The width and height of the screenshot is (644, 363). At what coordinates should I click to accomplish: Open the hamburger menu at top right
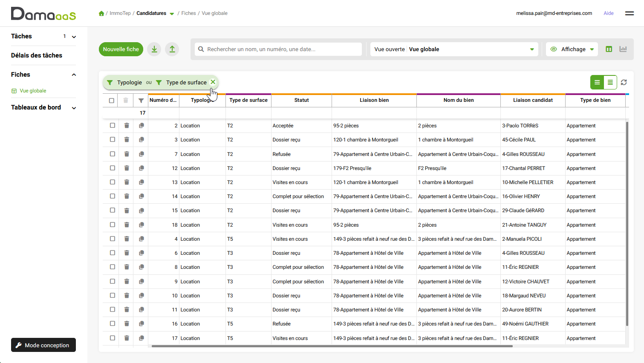click(630, 13)
